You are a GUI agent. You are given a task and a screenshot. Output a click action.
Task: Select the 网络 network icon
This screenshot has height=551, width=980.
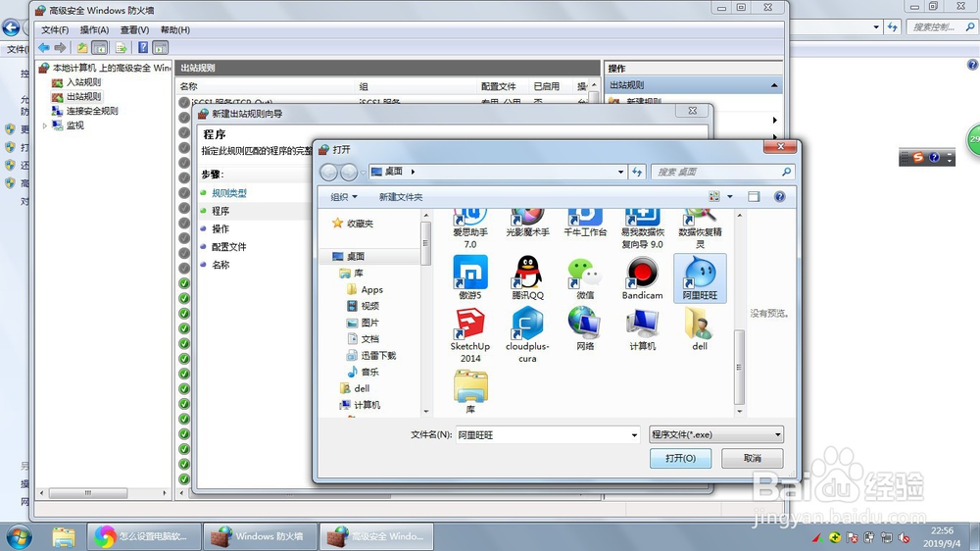[x=585, y=329]
